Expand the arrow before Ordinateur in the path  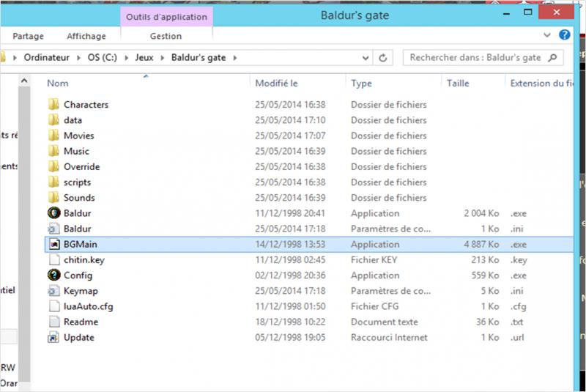(x=15, y=58)
